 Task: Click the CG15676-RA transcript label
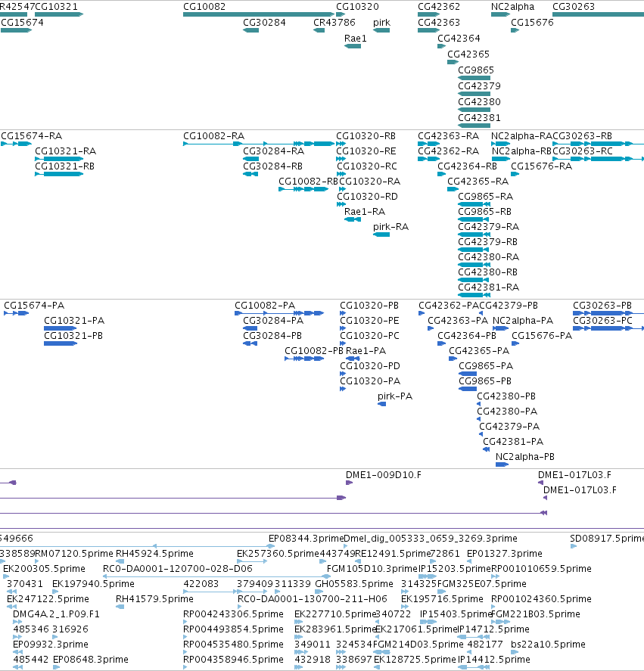pos(541,166)
